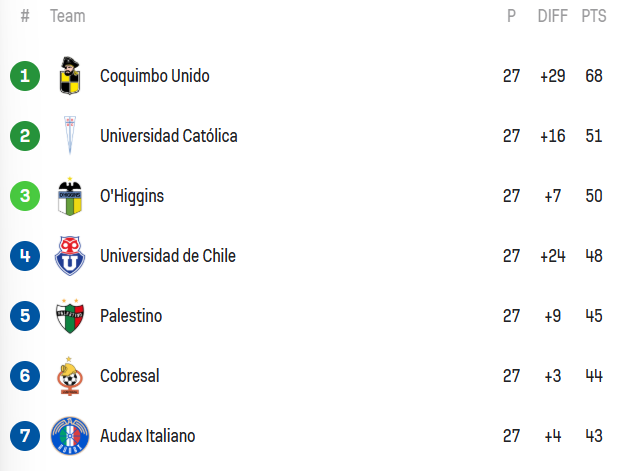Select the Palestino team name
Viewport: 618px width, 471px height.
click(130, 316)
